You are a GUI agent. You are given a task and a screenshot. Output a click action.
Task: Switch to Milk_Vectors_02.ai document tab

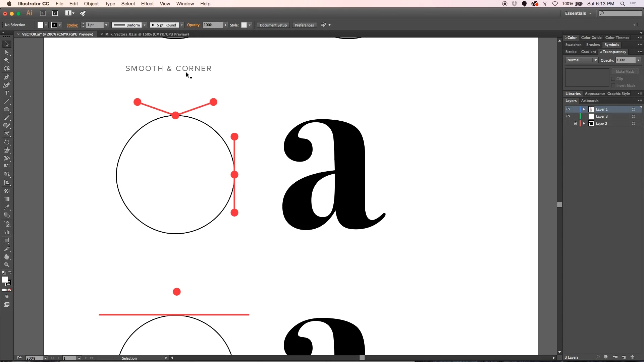click(147, 34)
